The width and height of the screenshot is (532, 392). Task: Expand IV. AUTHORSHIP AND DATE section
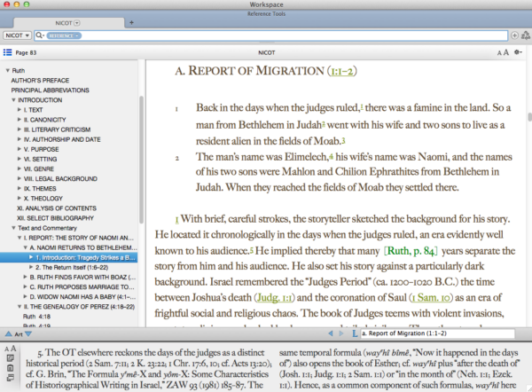(20, 139)
